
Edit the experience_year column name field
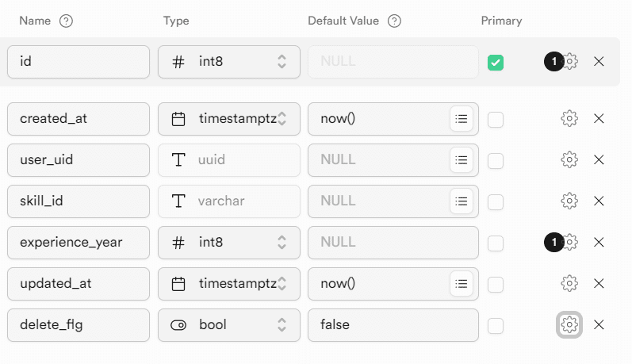(x=79, y=242)
